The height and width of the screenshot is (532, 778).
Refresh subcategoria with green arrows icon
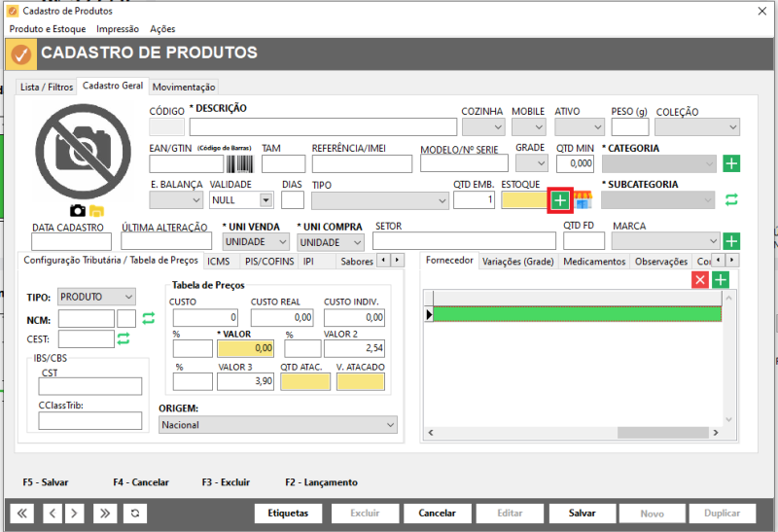(x=731, y=199)
